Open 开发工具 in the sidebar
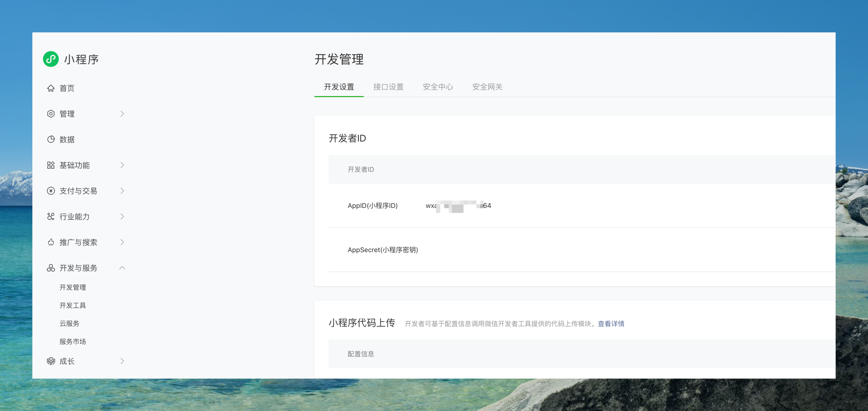868x411 pixels. coord(72,306)
